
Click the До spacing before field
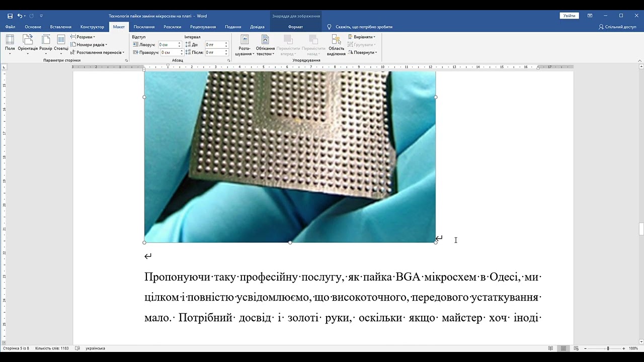214,45
